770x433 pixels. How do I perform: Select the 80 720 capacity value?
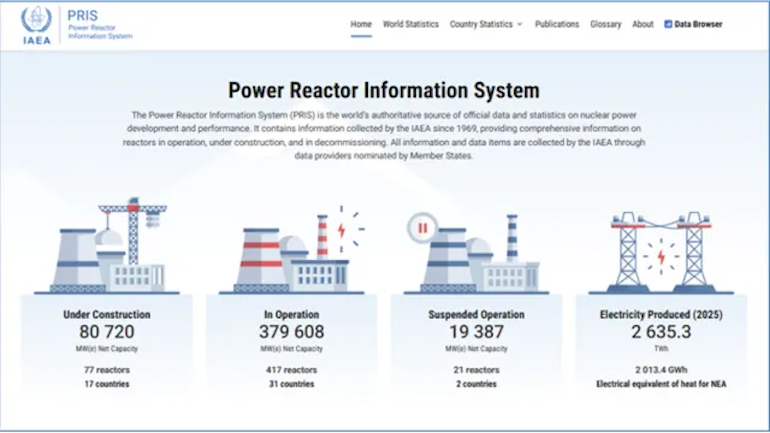point(107,332)
